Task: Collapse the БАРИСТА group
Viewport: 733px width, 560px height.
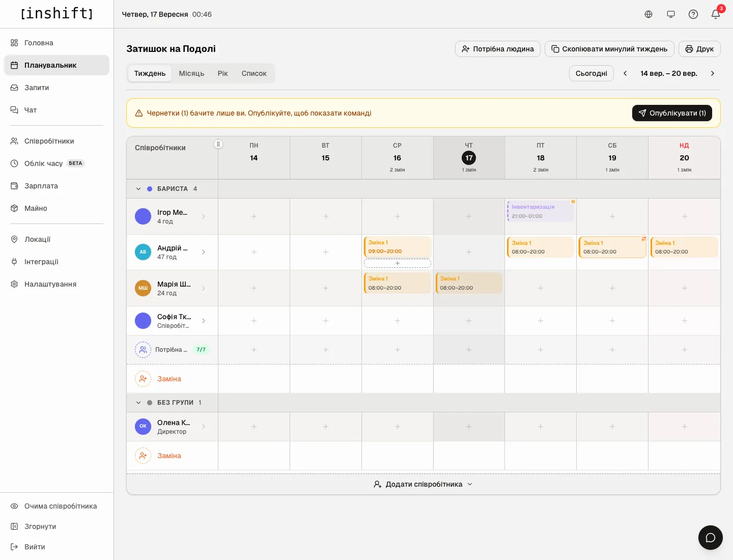Action: (x=138, y=189)
